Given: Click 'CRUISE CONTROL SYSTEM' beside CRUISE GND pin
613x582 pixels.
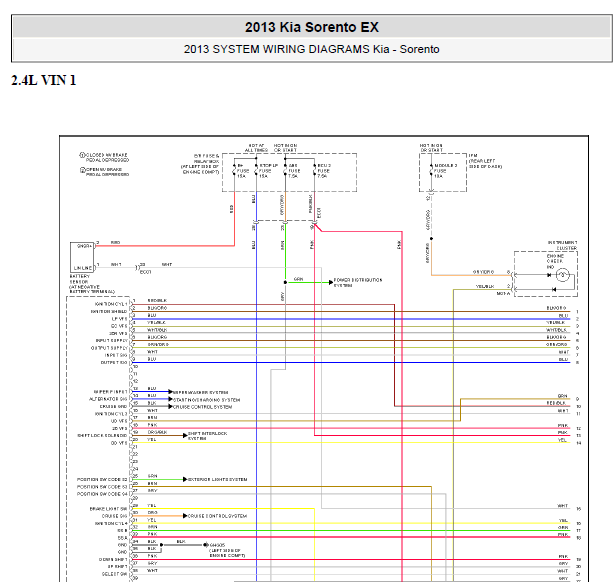Looking at the screenshot, I should (x=203, y=407).
